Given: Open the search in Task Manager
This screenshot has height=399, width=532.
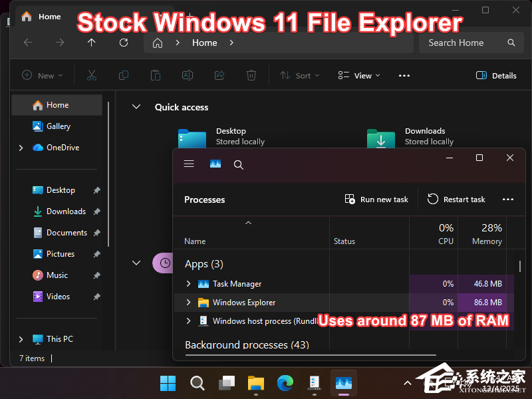Looking at the screenshot, I should [x=238, y=164].
